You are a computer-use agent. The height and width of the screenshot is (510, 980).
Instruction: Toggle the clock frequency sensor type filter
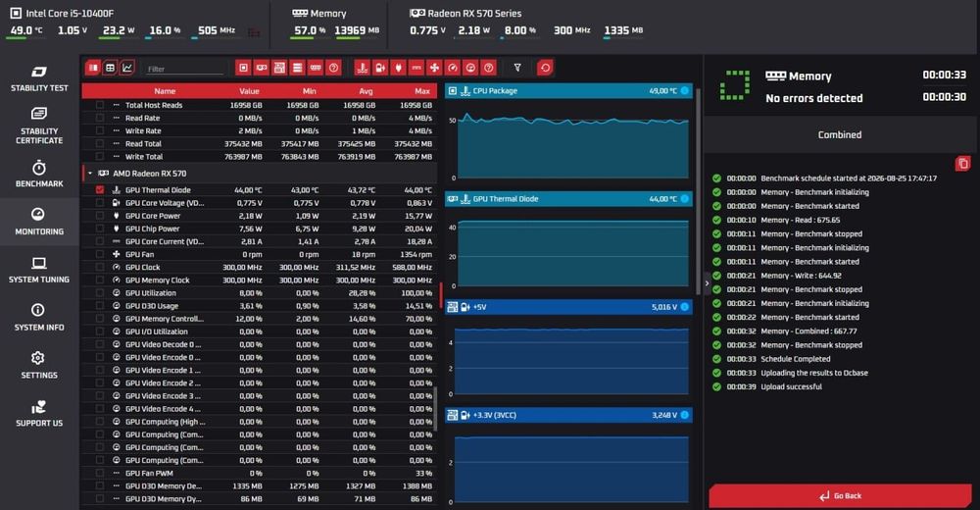[453, 68]
